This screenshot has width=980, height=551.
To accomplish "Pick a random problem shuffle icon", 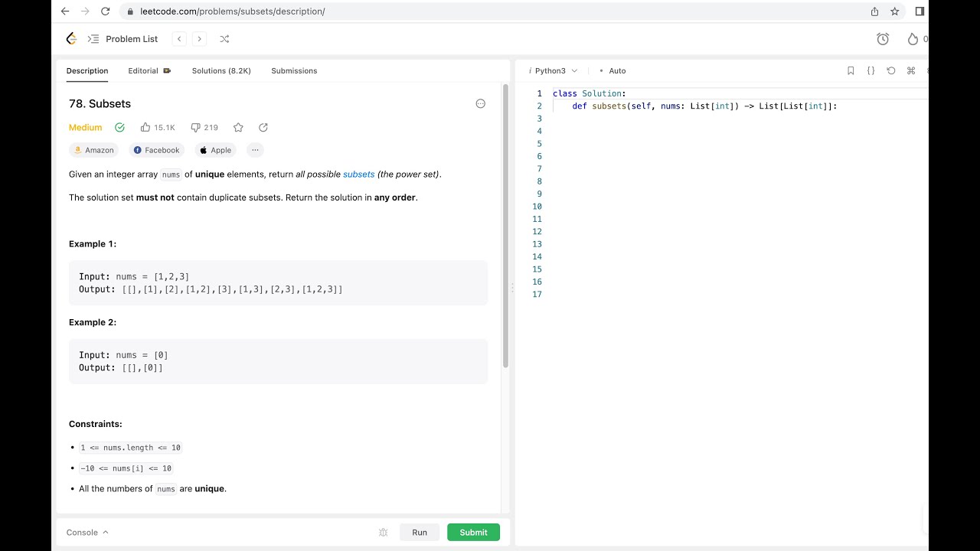I will [x=224, y=39].
